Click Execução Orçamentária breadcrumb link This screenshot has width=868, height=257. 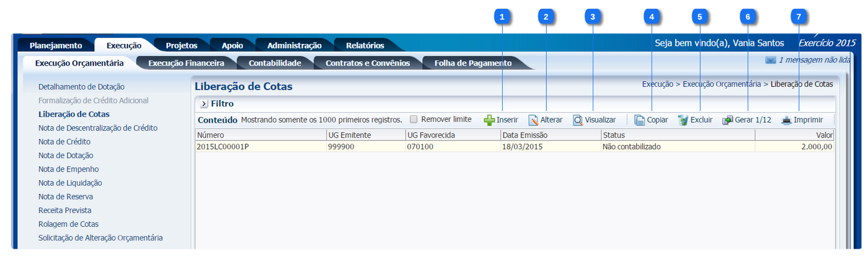[x=722, y=84]
